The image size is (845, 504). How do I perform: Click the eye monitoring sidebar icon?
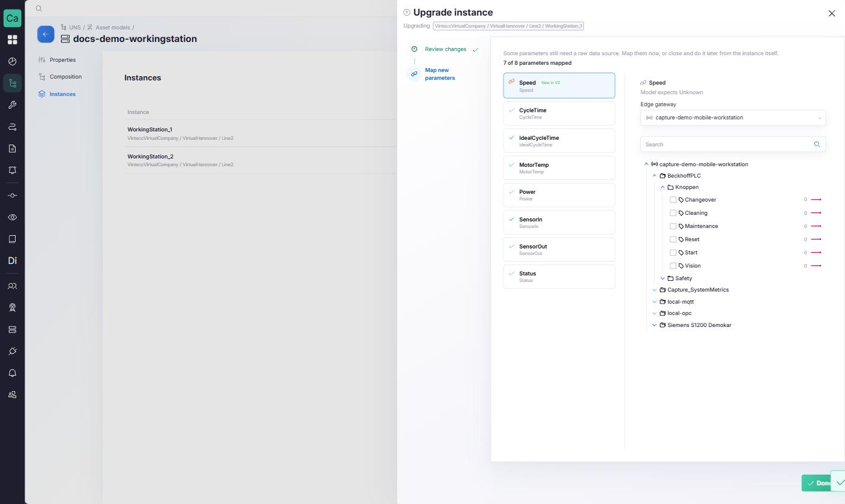pyautogui.click(x=12, y=217)
